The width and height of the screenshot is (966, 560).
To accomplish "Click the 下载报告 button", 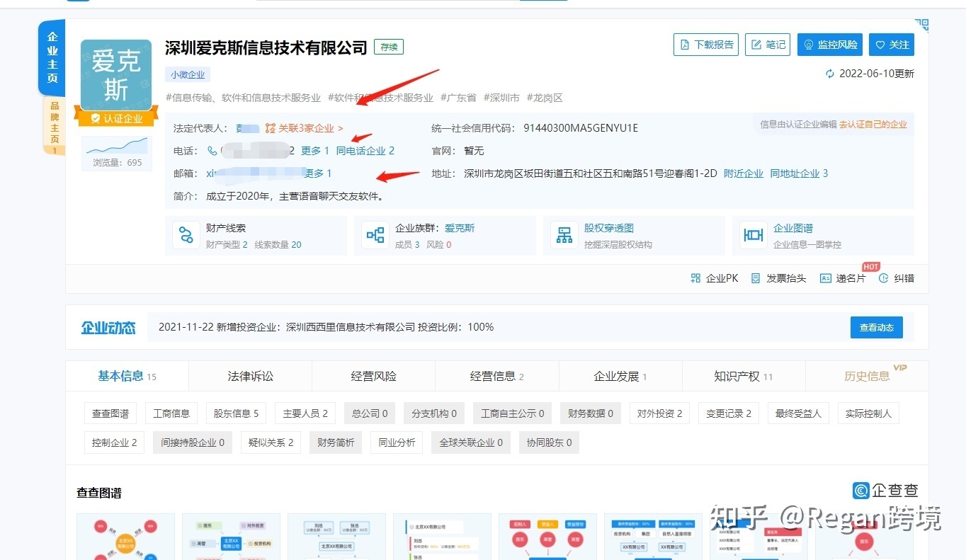I will [x=706, y=45].
